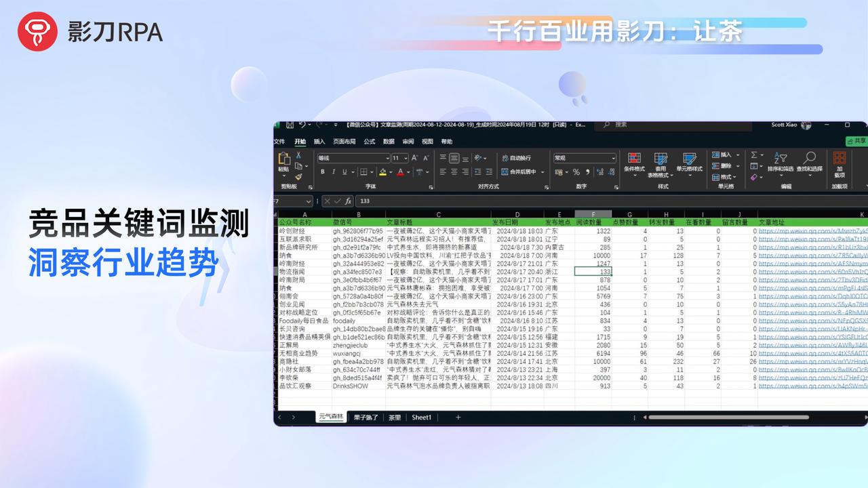The image size is (868, 488).
Task: Click the Borders grid icon
Action: [x=363, y=171]
